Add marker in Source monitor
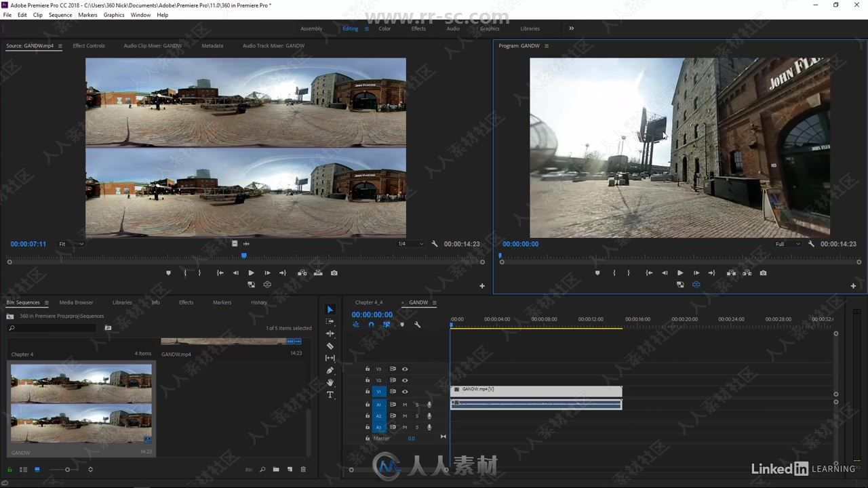This screenshot has height=488, width=868. point(169,273)
